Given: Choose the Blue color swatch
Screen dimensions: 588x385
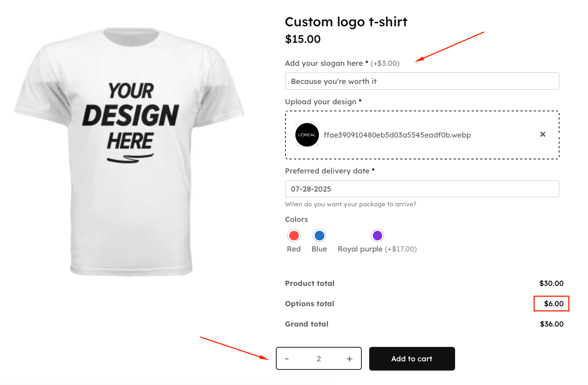Looking at the screenshot, I should tap(319, 236).
